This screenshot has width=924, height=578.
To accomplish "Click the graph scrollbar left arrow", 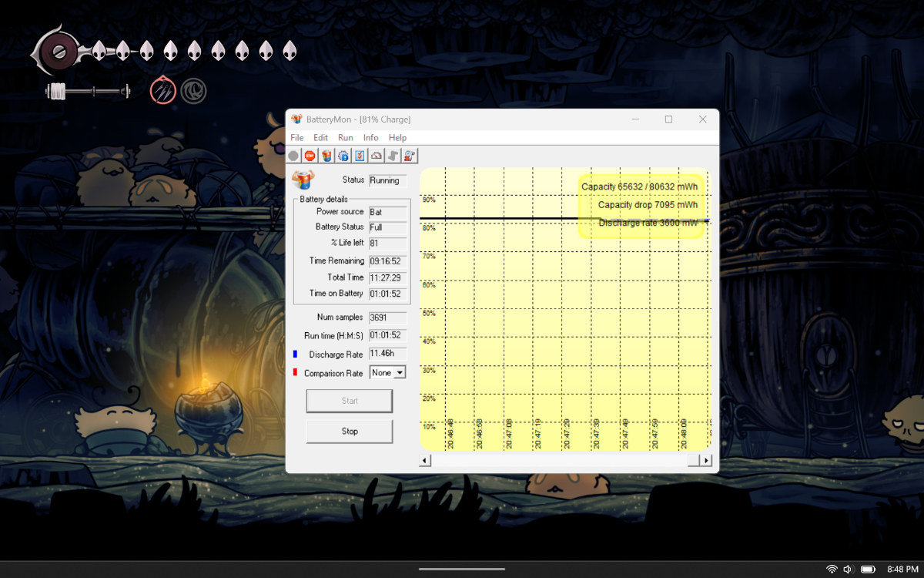I will [x=424, y=460].
